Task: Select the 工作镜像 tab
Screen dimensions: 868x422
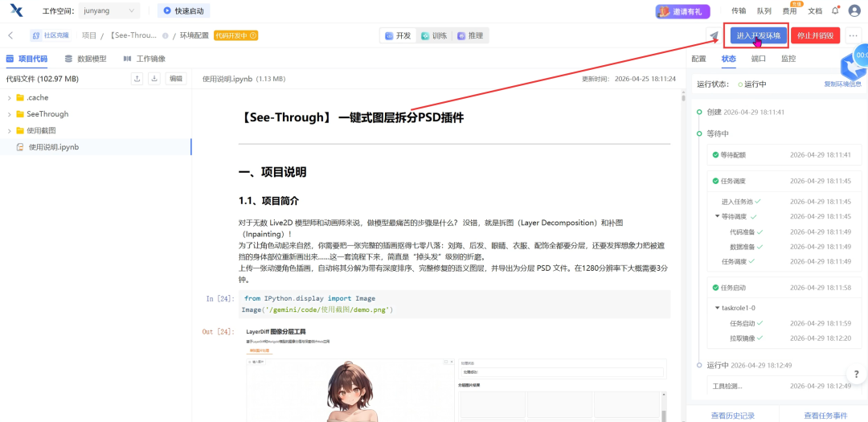Action: pos(144,59)
